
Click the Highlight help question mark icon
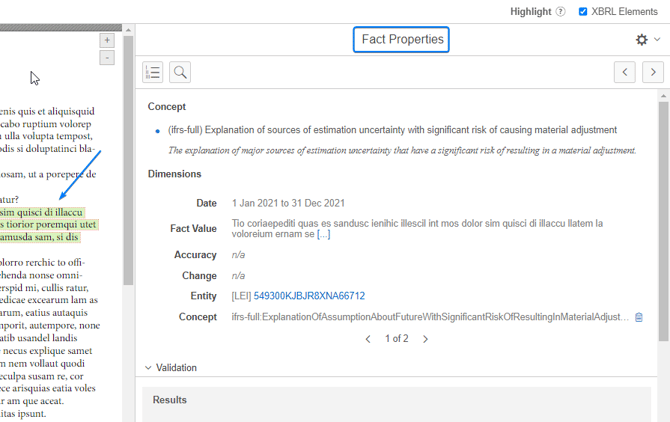pyautogui.click(x=560, y=12)
